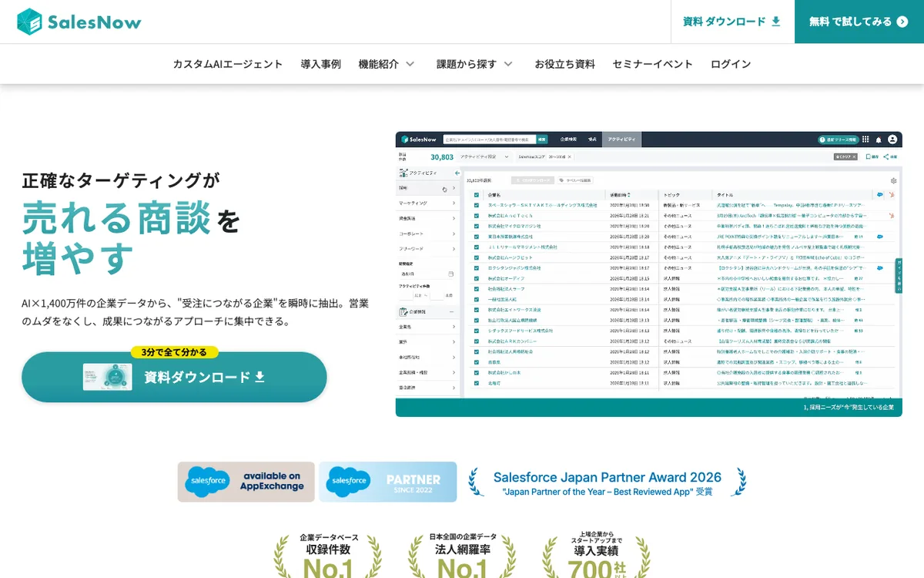Click the large 資料ダウンロード button in the hero
The height and width of the screenshot is (578, 924).
[174, 377]
